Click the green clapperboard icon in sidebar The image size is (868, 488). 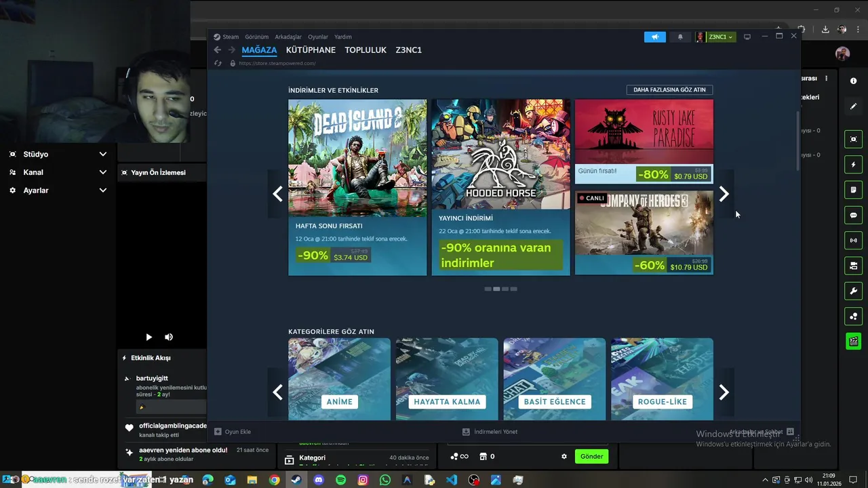[x=853, y=342]
